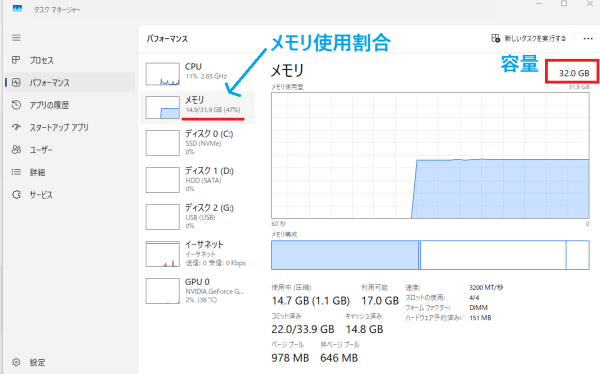Open the ユーザー users icon
600x374 pixels.
[16, 150]
